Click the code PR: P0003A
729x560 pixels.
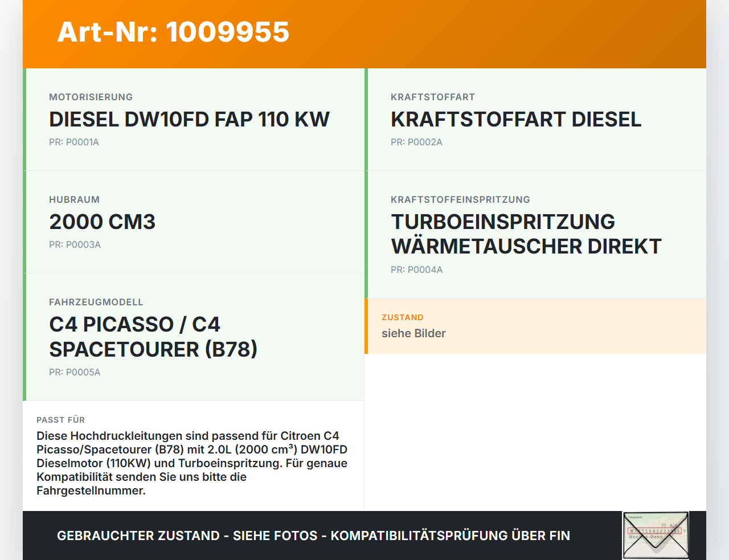(75, 245)
